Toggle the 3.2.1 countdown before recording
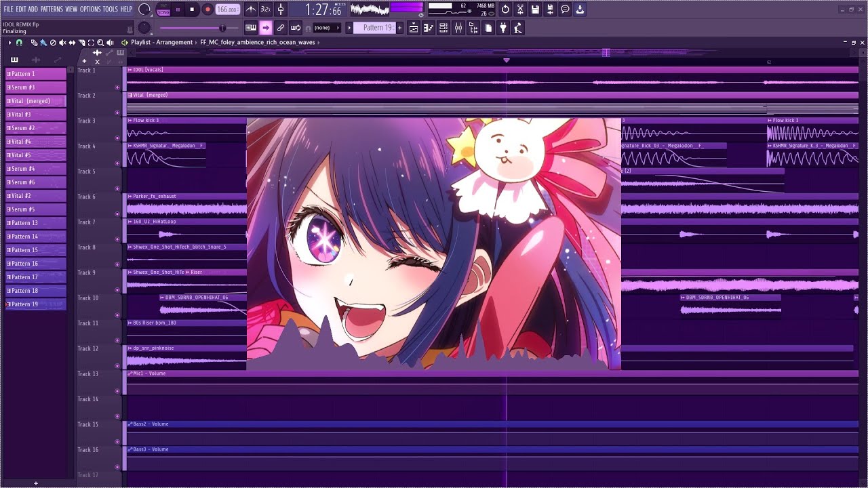 point(266,9)
